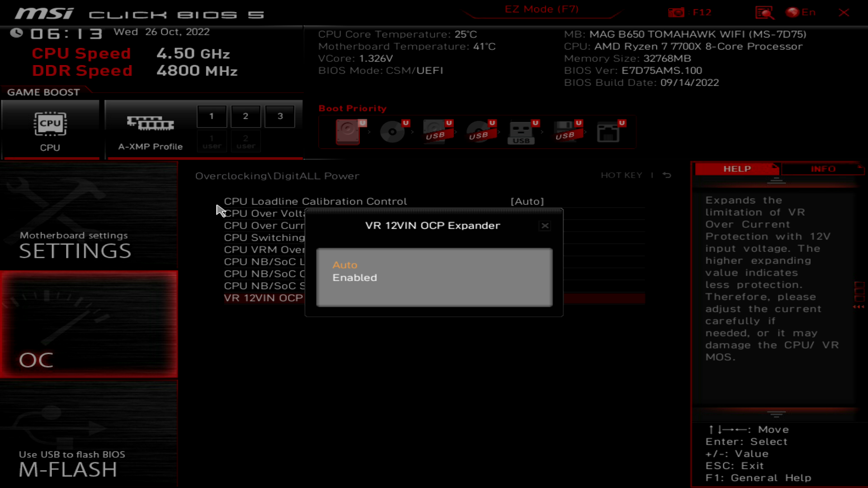The image size is (868, 488).
Task: Select Enabled option in VR 12VIN OCP Expander
Action: pos(355,277)
